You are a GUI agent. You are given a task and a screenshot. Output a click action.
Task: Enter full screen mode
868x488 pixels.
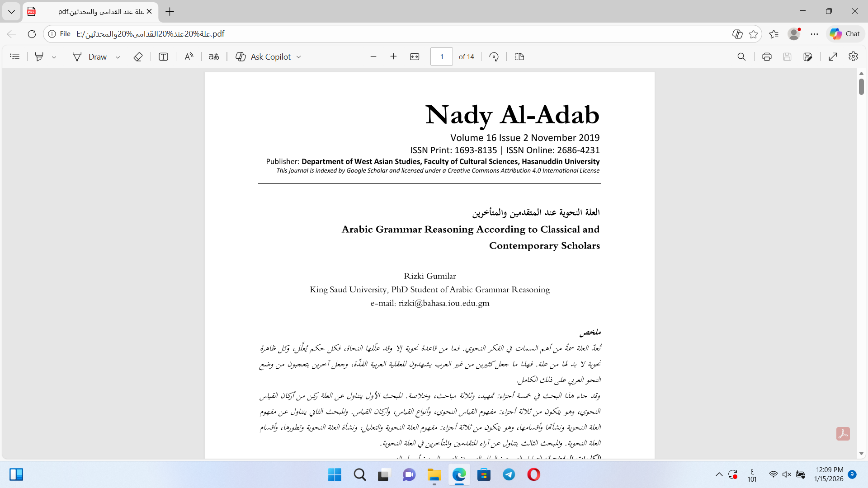833,56
